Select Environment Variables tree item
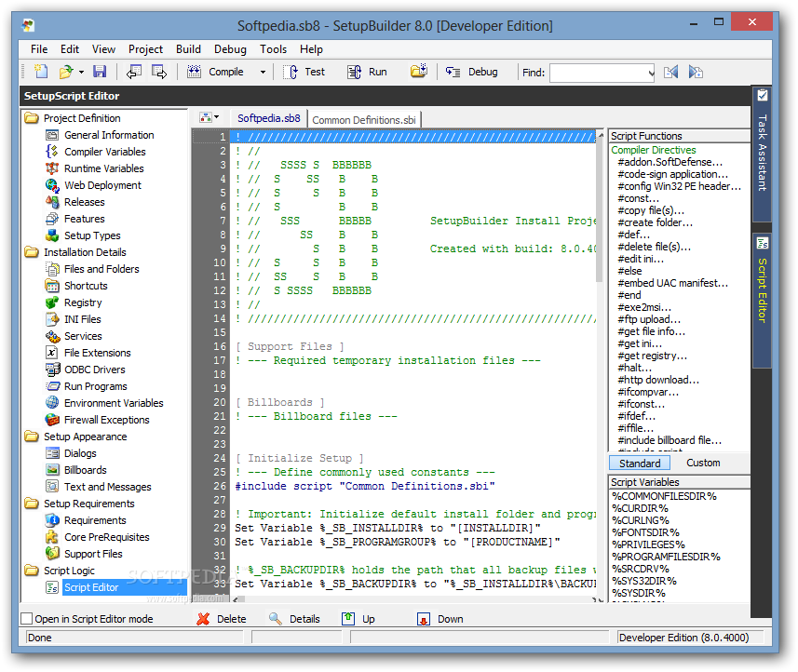 coord(114,403)
